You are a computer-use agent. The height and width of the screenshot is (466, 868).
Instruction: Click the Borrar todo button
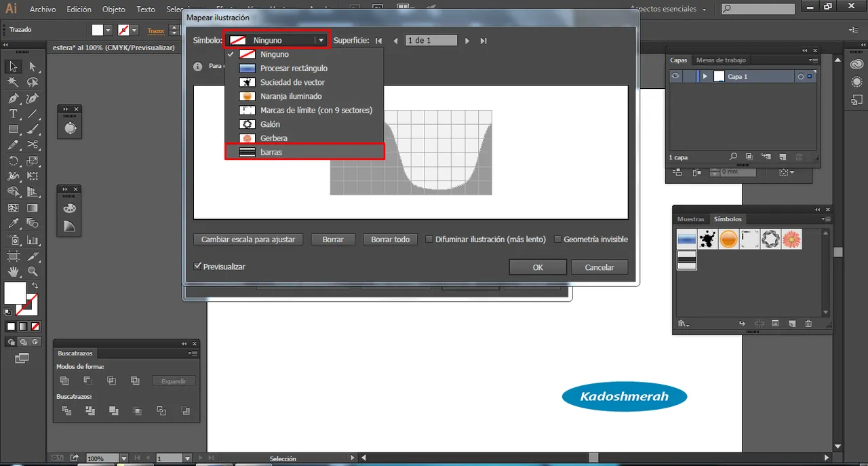point(391,239)
